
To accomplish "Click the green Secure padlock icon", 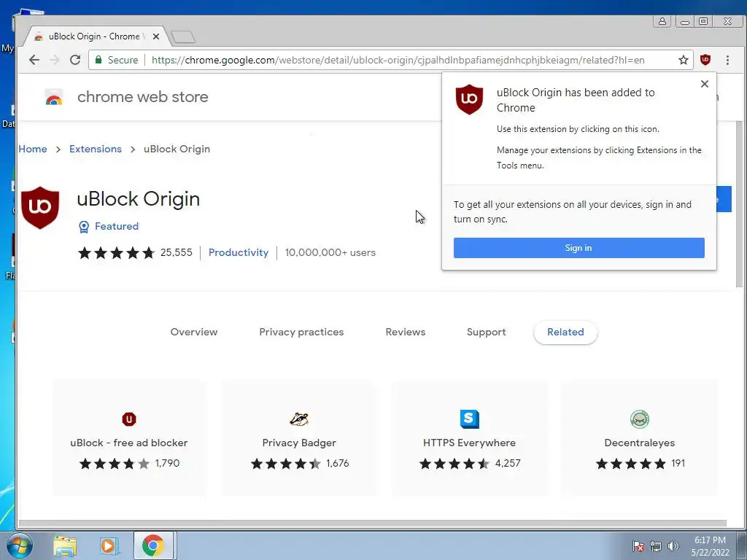I will (98, 60).
